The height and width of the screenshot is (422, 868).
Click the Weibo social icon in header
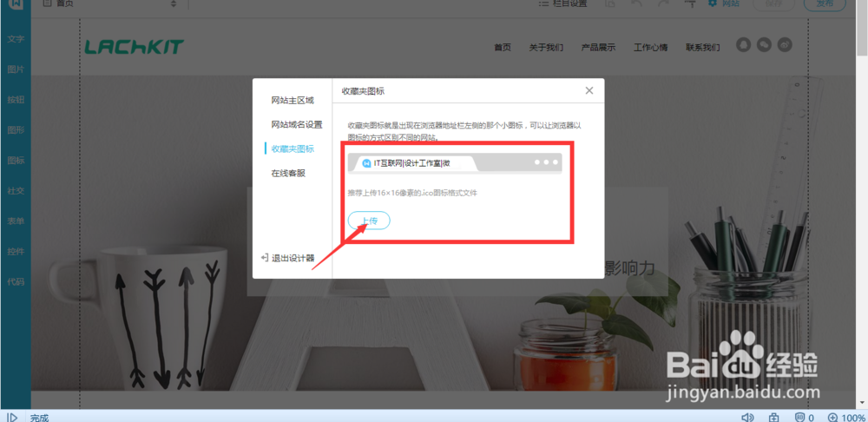(x=785, y=45)
